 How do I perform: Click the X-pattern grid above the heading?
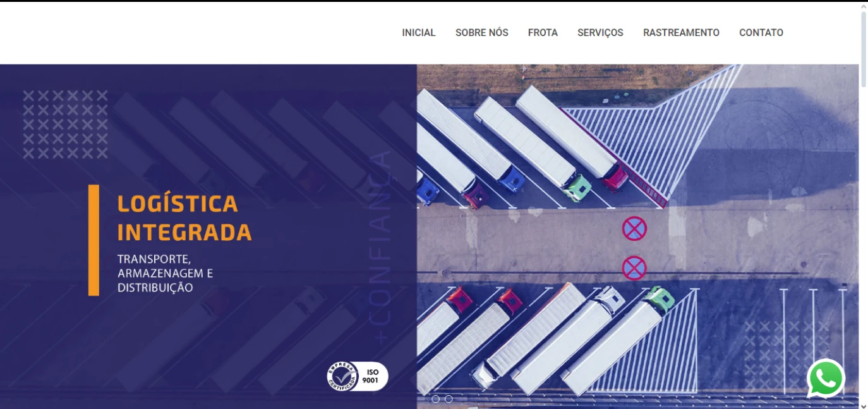pyautogui.click(x=66, y=124)
